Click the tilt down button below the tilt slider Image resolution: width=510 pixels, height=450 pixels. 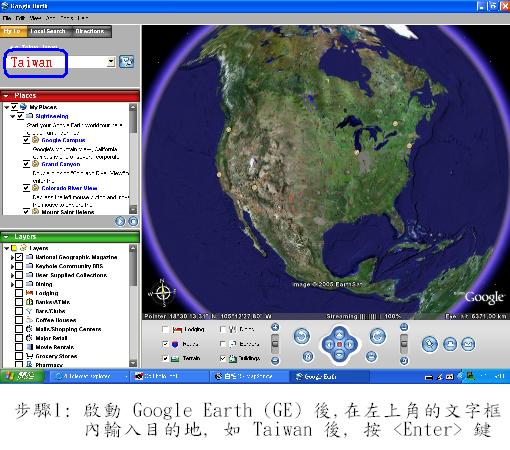[404, 360]
